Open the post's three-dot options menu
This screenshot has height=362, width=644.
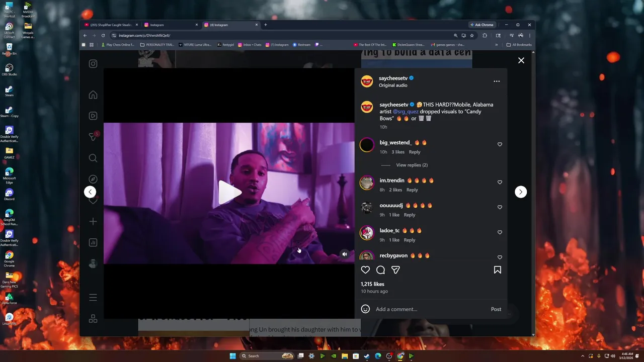pos(497,81)
